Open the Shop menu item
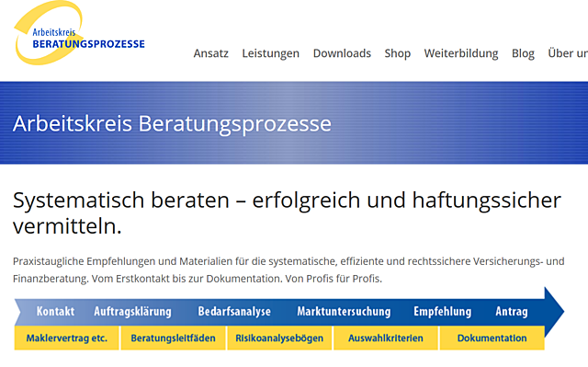The width and height of the screenshot is (588, 367). pos(397,53)
